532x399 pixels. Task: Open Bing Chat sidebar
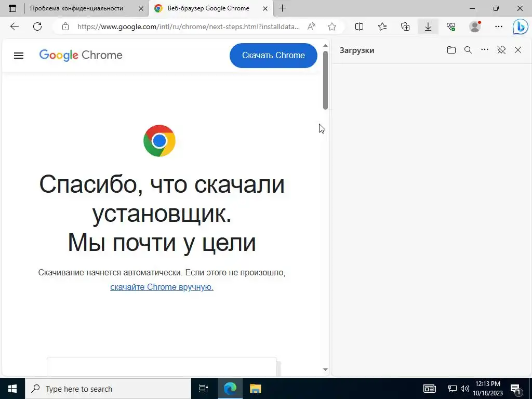point(520,27)
